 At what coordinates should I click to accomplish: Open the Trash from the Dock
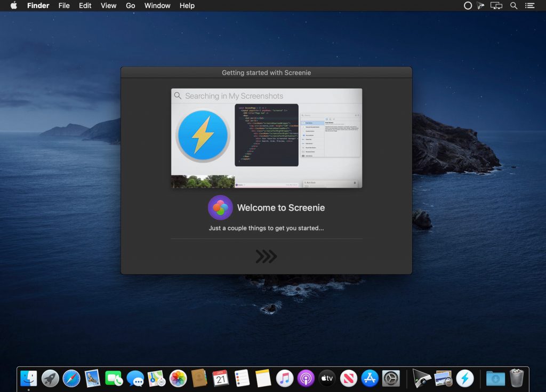click(516, 378)
